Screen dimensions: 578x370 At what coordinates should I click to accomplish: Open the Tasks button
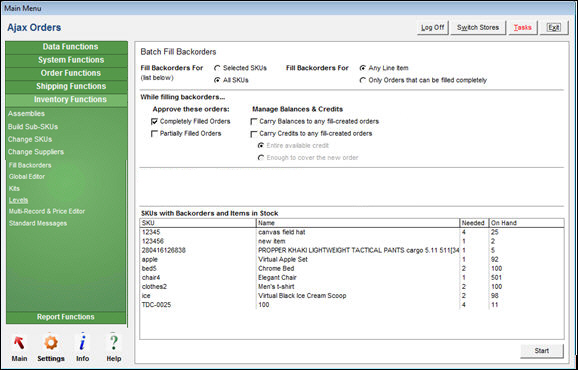point(522,28)
